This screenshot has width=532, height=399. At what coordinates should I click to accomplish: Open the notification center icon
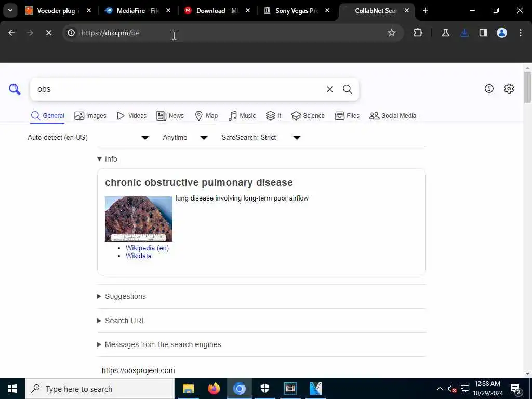pos(515,389)
